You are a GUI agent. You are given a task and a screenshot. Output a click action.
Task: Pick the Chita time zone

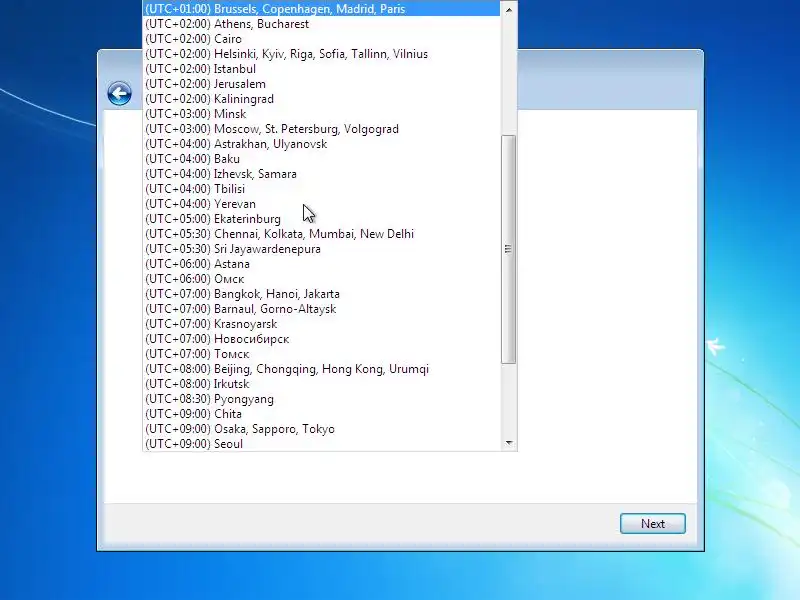point(321,414)
